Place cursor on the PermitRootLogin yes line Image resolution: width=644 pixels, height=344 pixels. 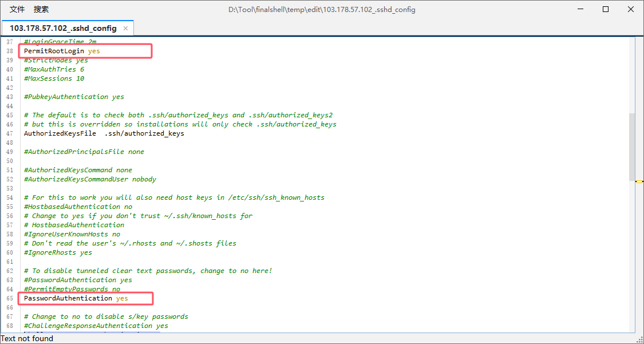(x=62, y=51)
